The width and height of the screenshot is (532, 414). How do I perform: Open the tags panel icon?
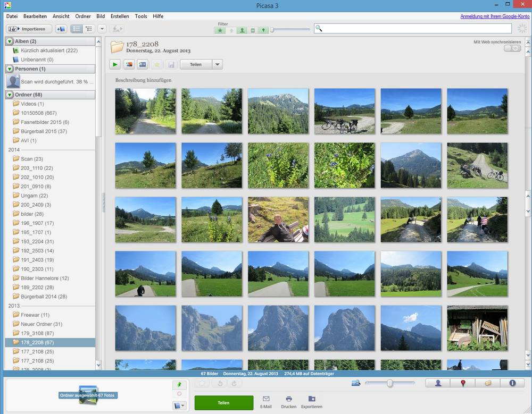pos(487,383)
